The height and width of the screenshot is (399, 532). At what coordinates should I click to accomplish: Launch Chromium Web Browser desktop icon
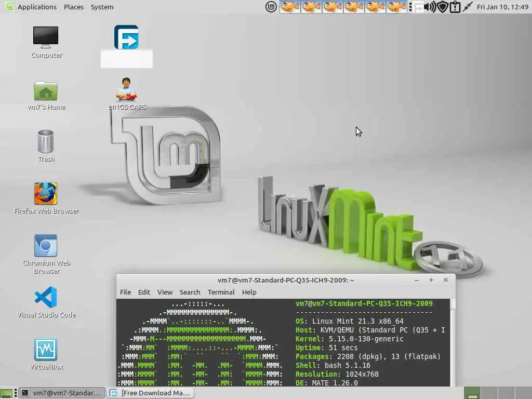(46, 254)
